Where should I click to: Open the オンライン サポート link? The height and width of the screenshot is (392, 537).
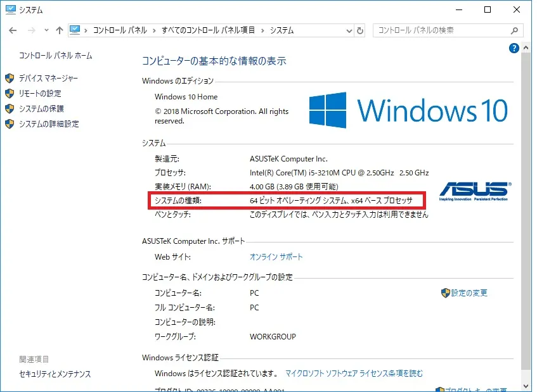click(276, 257)
